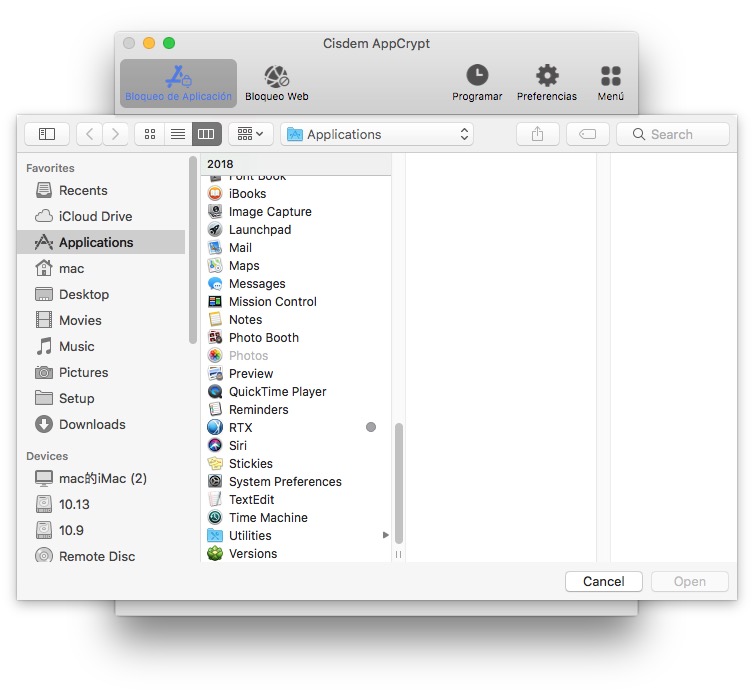Go back with the left chevron button
The image size is (754, 696).
click(x=89, y=134)
